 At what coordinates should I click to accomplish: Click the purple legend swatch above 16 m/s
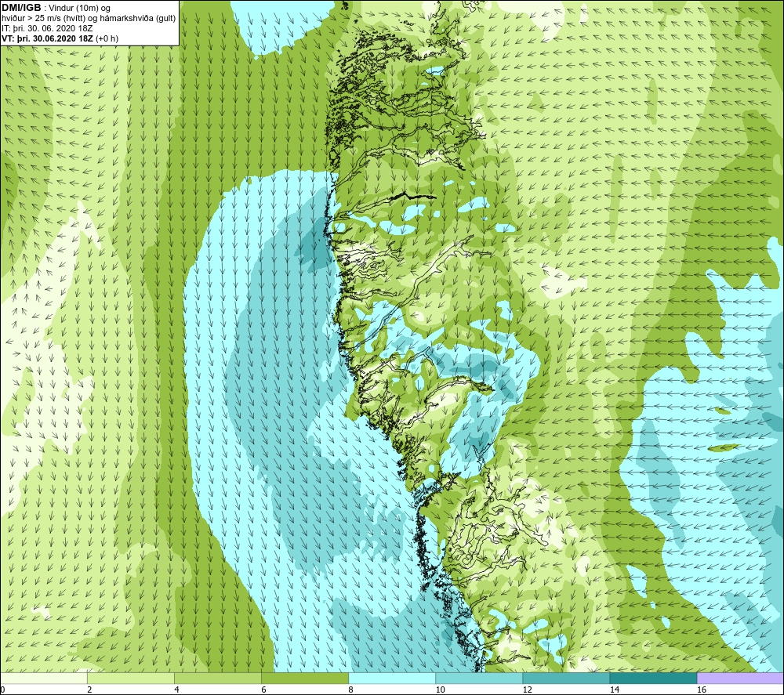740,678
